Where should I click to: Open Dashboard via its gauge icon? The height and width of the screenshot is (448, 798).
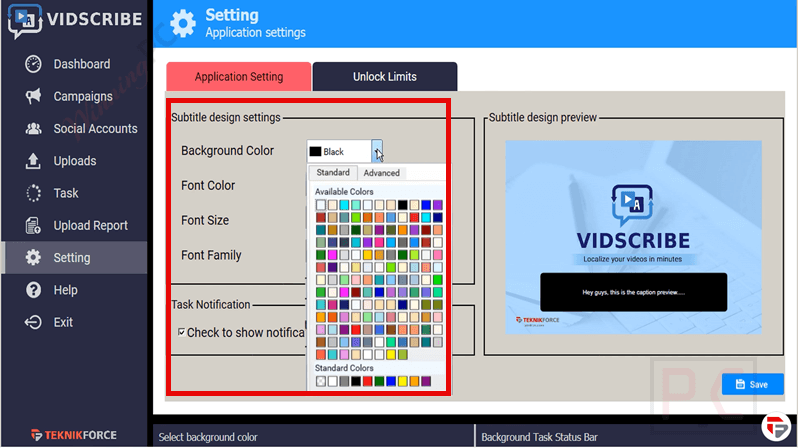click(33, 64)
